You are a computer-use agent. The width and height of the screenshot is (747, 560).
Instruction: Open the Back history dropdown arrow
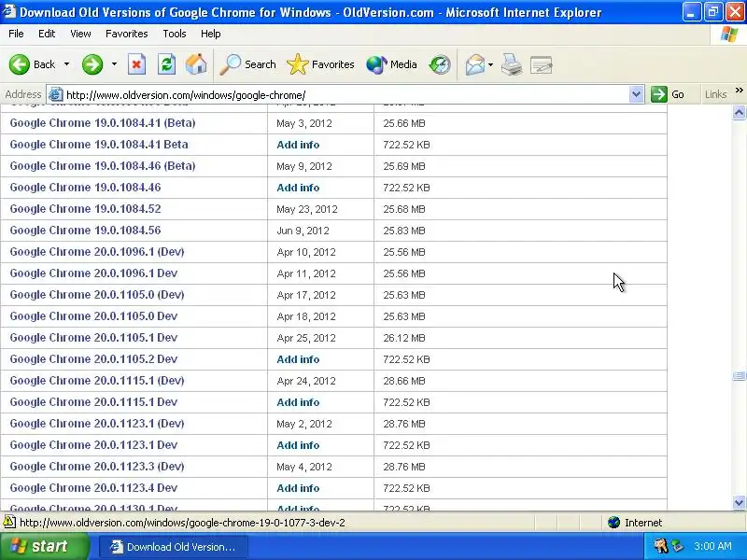pos(66,64)
